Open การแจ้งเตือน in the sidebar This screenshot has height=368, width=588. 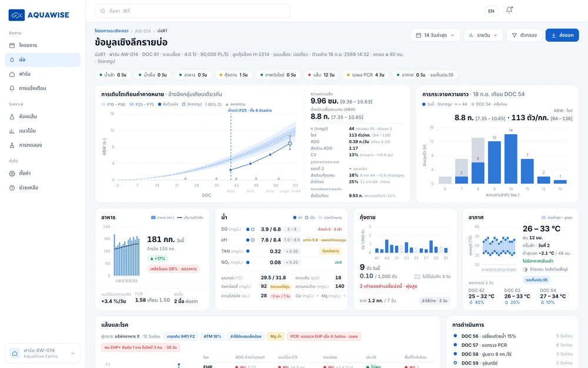(x=43, y=89)
